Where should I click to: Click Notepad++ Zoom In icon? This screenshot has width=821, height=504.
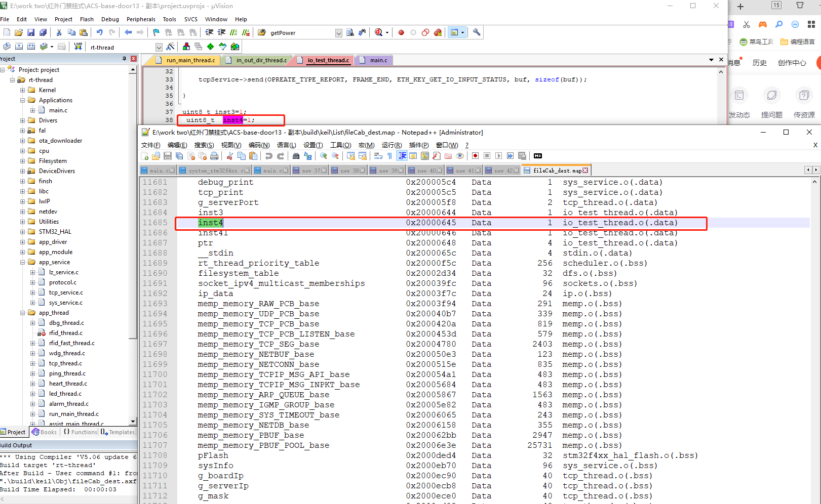pyautogui.click(x=324, y=156)
